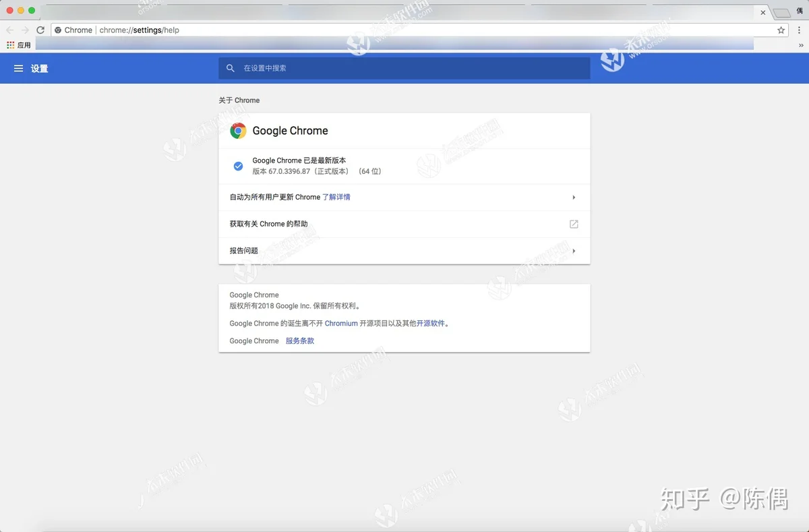Image resolution: width=809 pixels, height=532 pixels.
Task: Click the back navigation arrow
Action: pos(10,30)
